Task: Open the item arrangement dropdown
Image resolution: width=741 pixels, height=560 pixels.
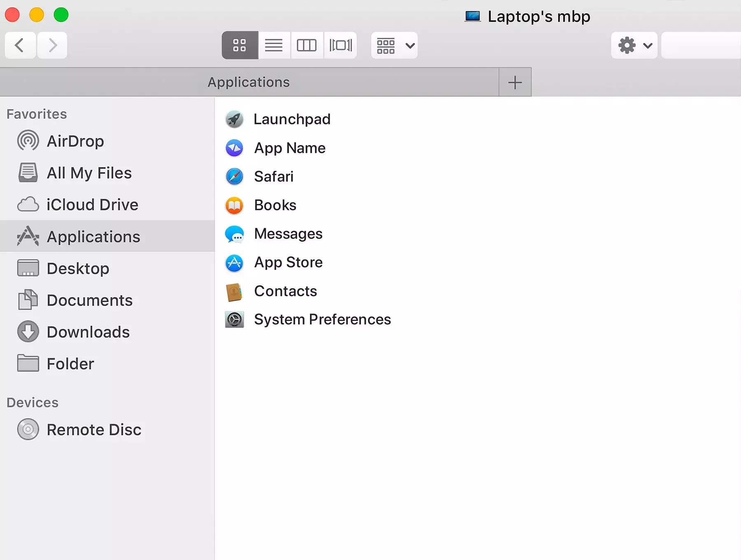Action: tap(394, 45)
